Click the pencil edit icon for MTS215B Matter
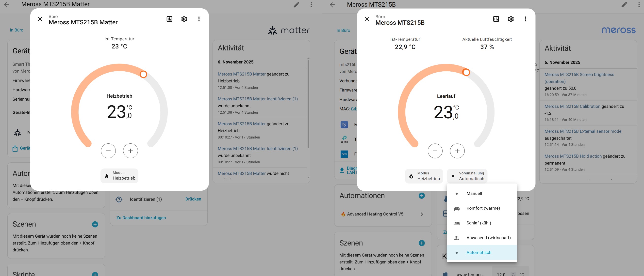Image resolution: width=644 pixels, height=276 pixels. point(296,5)
